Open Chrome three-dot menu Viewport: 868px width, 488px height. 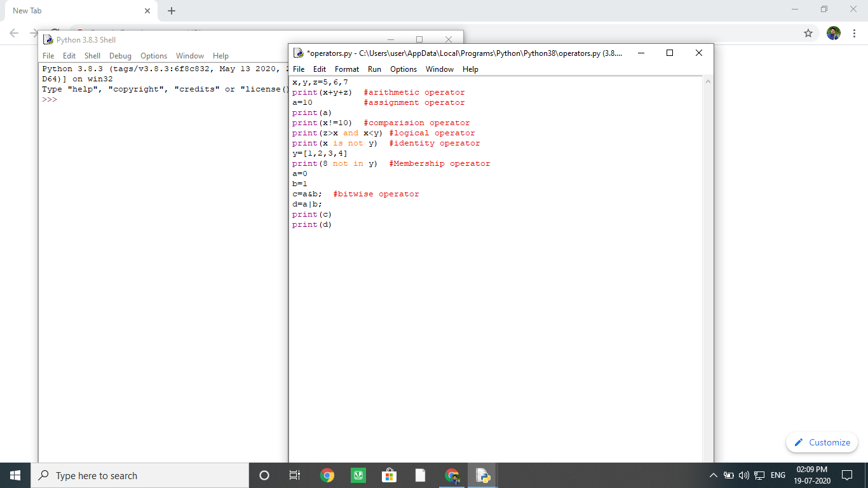click(x=854, y=33)
